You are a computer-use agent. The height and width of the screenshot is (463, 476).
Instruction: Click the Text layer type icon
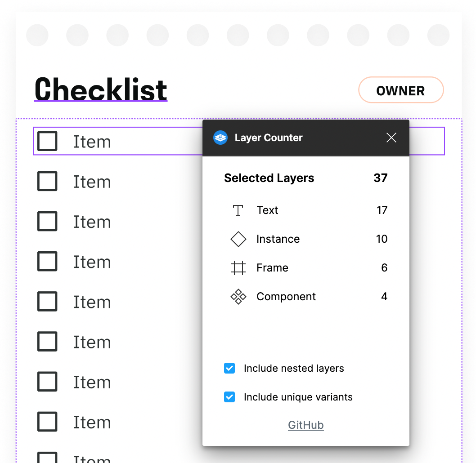pos(238,210)
